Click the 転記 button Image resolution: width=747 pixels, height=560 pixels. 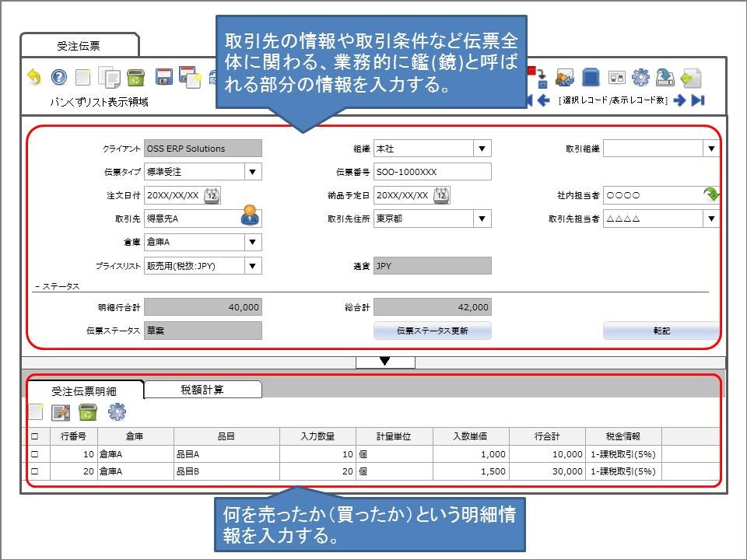point(661,331)
